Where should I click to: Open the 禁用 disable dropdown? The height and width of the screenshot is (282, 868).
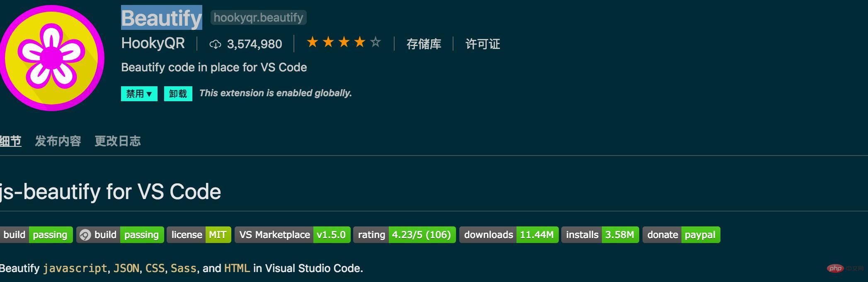(x=139, y=94)
